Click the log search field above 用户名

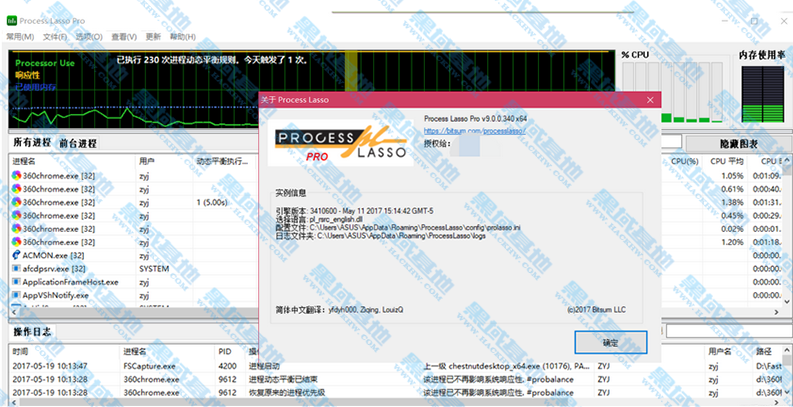tap(729, 331)
